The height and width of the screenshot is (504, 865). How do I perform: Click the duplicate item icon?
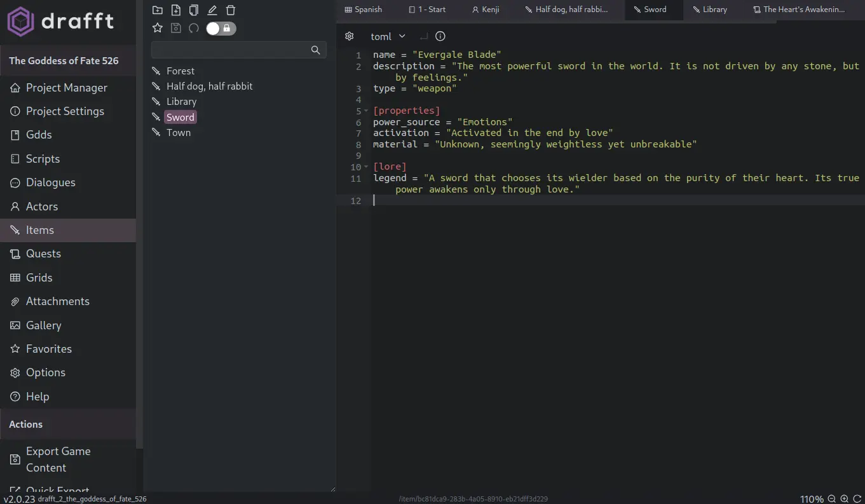coord(194,10)
